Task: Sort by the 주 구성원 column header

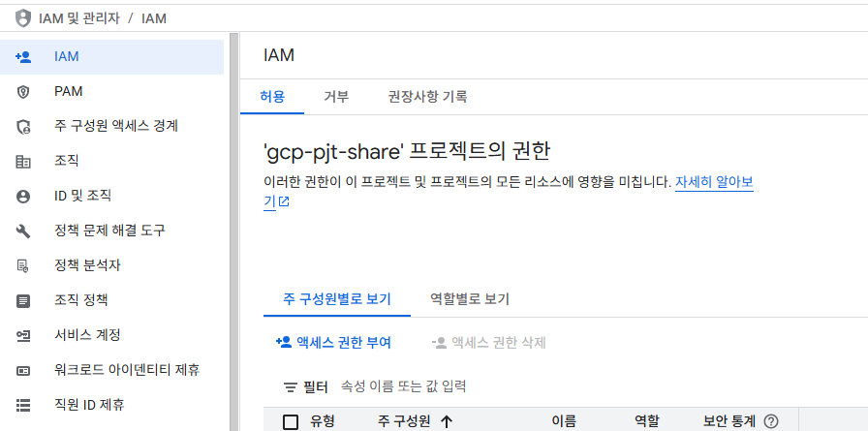Action: (404, 421)
